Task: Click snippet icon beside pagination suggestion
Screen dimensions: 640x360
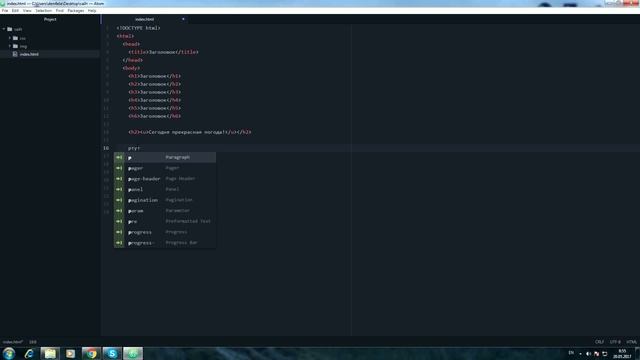Action: [x=119, y=200]
